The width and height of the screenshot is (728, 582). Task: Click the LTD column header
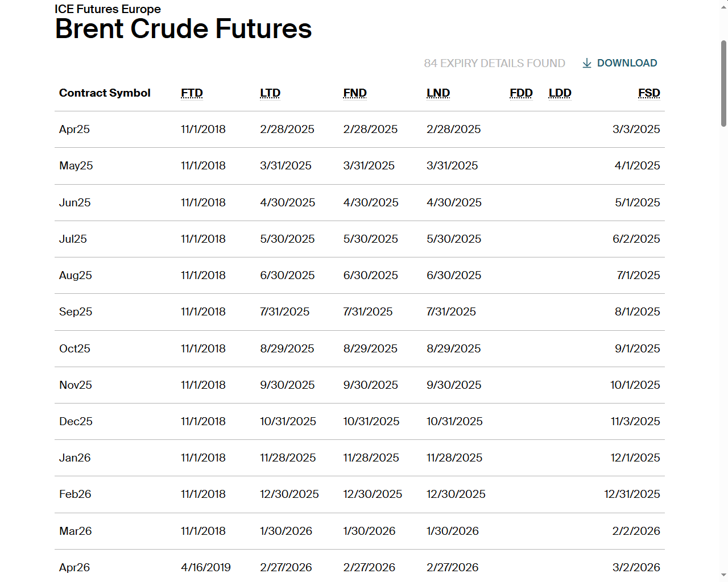point(270,93)
